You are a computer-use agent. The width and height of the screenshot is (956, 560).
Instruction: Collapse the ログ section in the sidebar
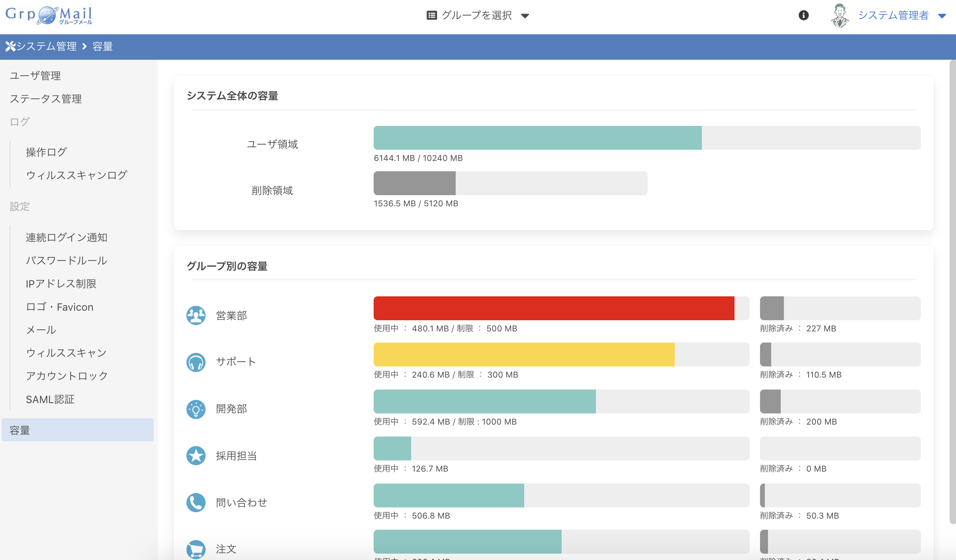(19, 122)
